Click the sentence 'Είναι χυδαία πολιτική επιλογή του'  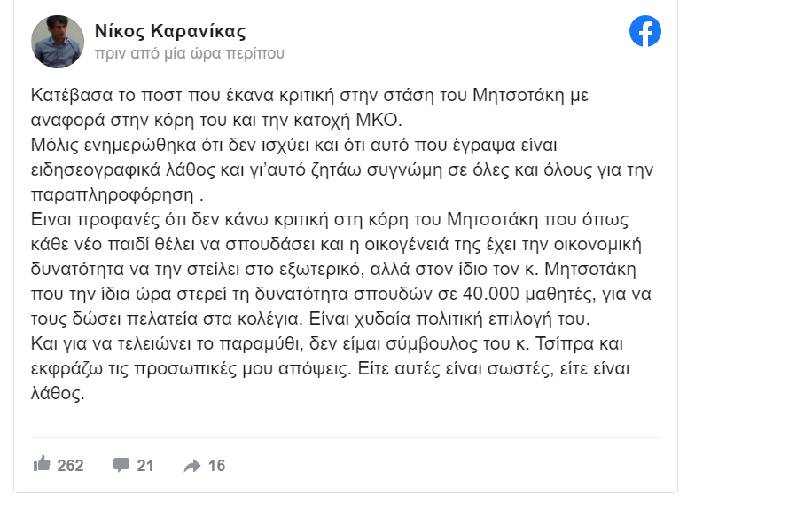449,319
